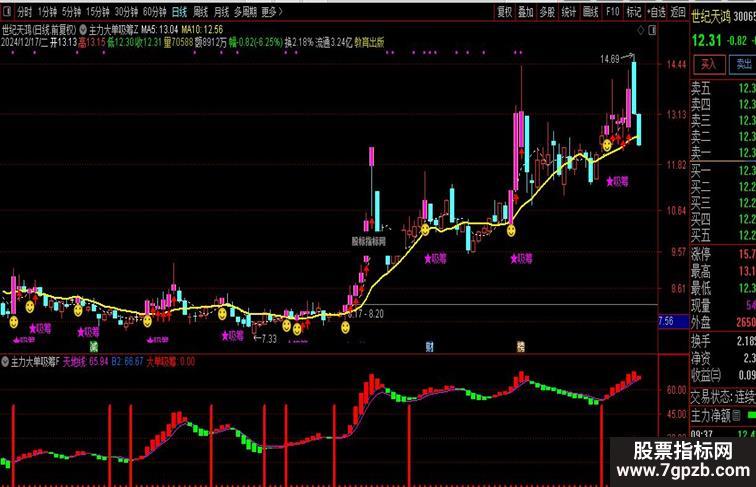Click the MA10: 12.56 value

coord(202,30)
